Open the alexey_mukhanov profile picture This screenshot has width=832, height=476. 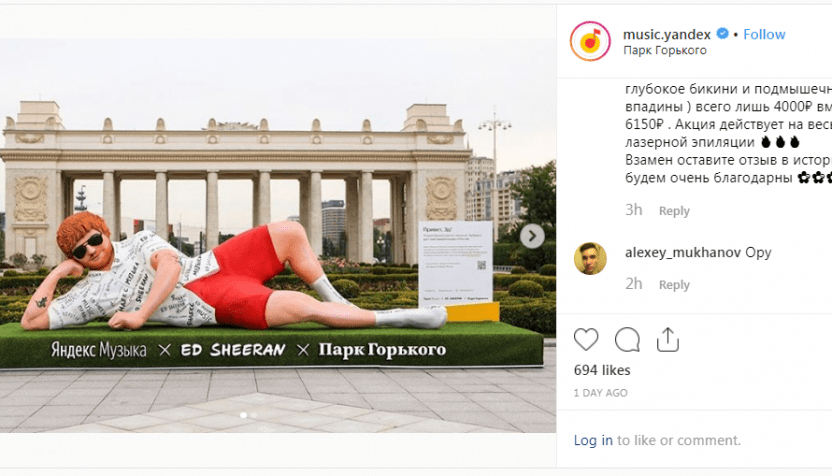[x=590, y=258]
